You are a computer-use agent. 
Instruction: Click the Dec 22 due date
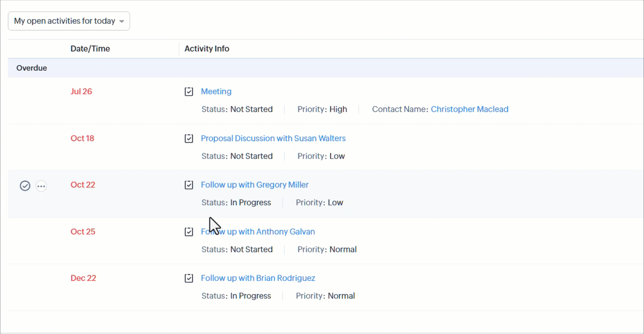pos(83,278)
